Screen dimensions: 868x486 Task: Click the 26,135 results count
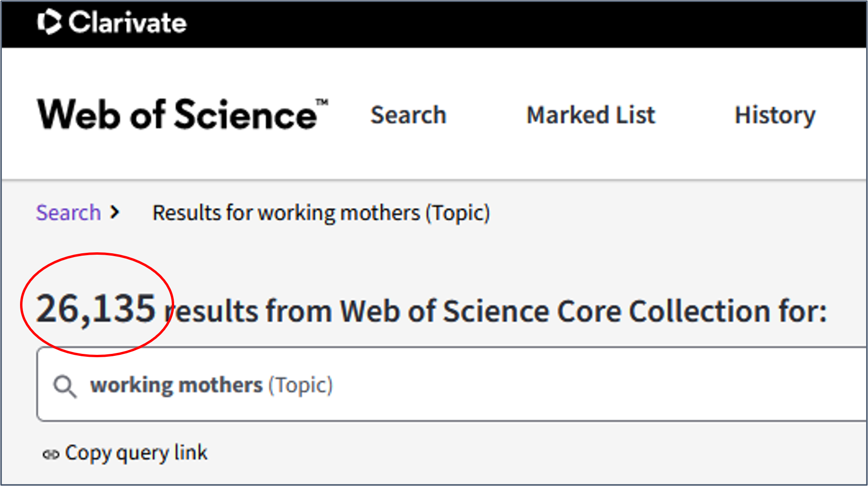(x=96, y=309)
